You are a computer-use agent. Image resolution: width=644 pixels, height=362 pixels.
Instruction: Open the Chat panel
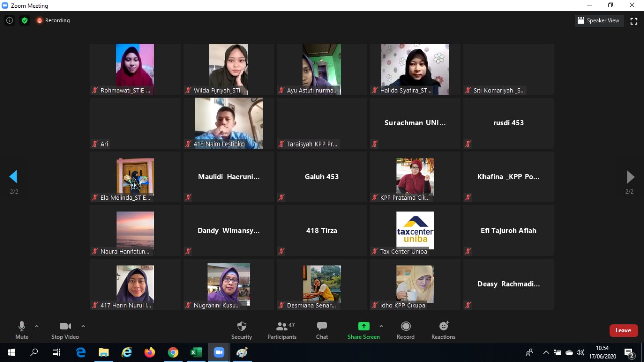322,330
